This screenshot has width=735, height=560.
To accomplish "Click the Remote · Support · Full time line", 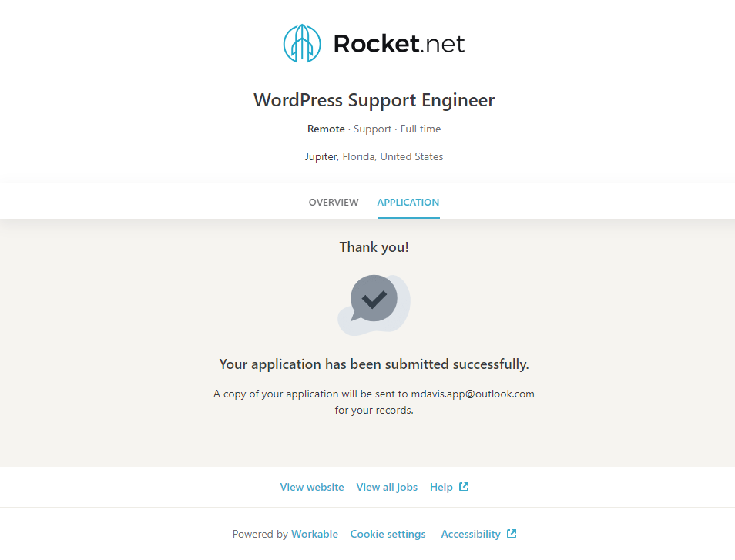I will click(374, 129).
